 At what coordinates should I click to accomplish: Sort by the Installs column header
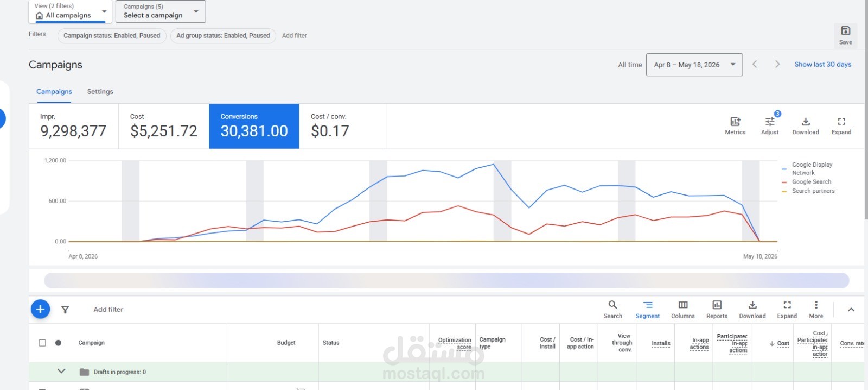click(661, 343)
